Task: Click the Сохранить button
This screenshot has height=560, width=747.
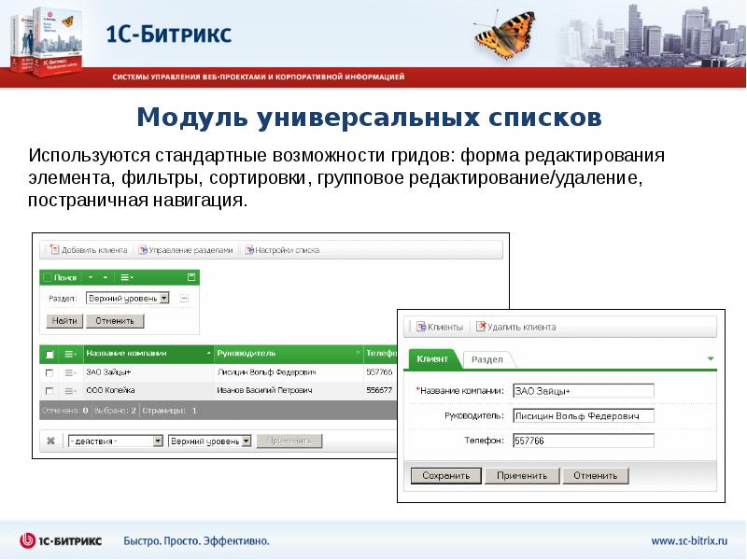Action: [x=446, y=476]
